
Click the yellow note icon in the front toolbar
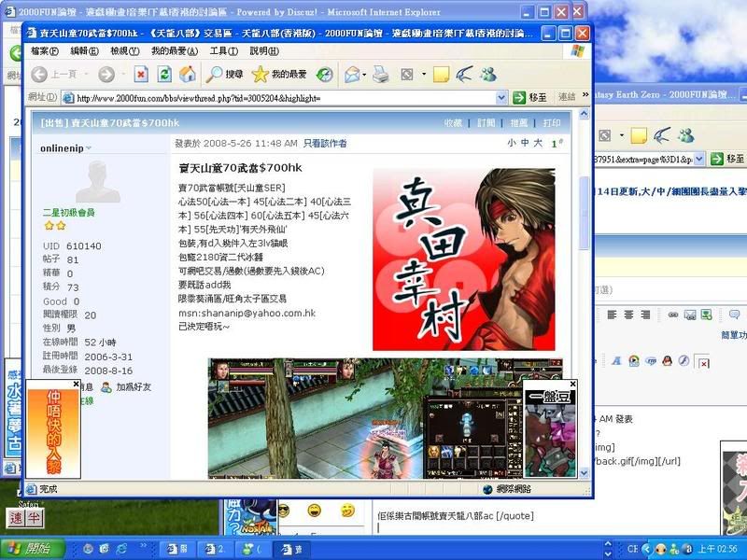click(441, 75)
